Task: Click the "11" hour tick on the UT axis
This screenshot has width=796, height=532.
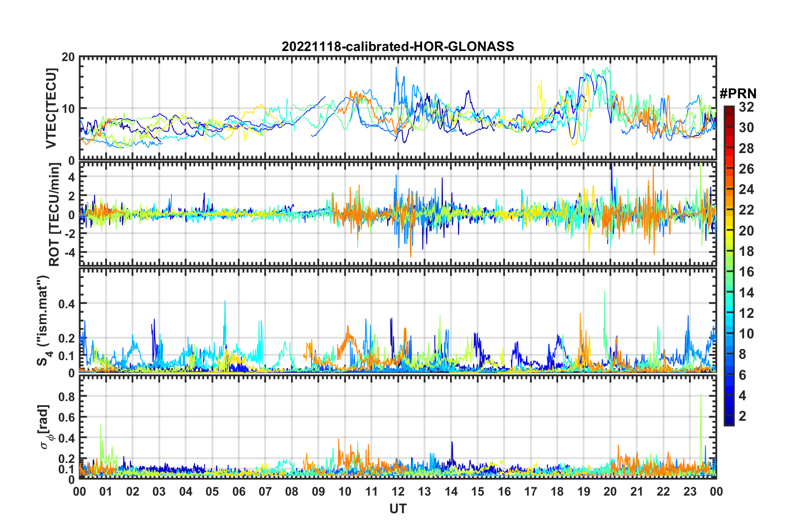Action: pos(372,491)
